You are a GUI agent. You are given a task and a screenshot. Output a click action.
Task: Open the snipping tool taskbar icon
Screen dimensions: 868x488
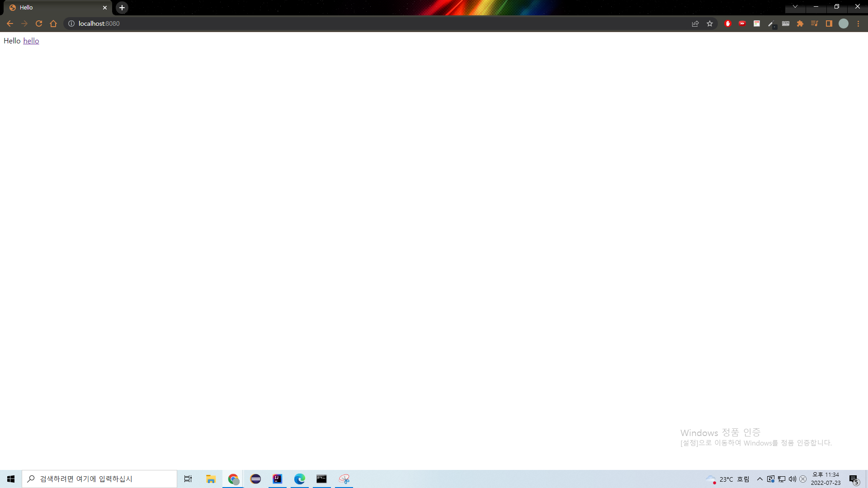(344, 479)
